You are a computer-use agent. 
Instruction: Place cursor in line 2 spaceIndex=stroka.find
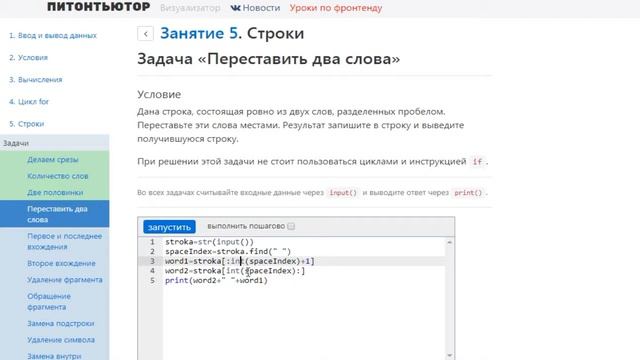228,251
